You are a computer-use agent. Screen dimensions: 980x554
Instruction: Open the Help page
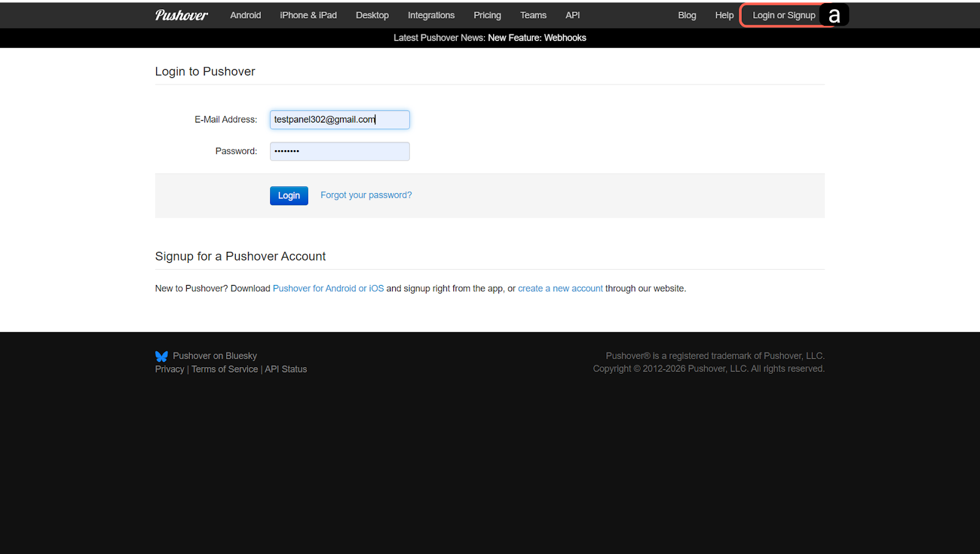[724, 15]
